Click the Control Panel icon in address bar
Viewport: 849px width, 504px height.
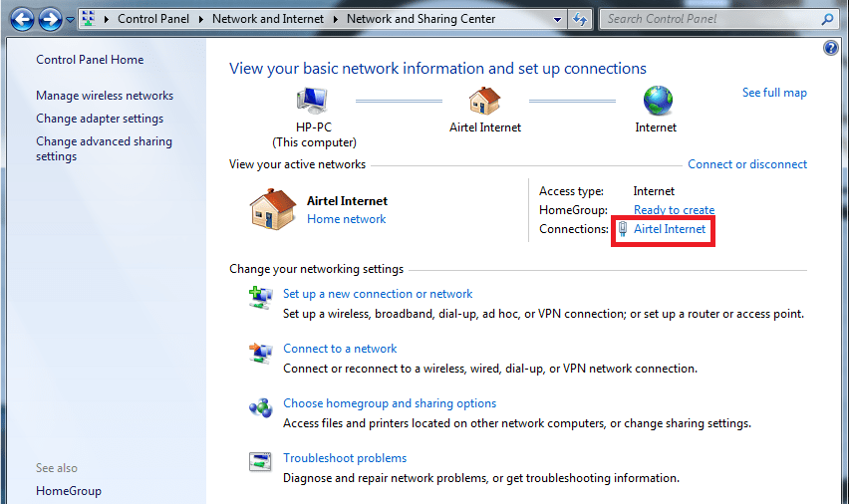point(89,19)
